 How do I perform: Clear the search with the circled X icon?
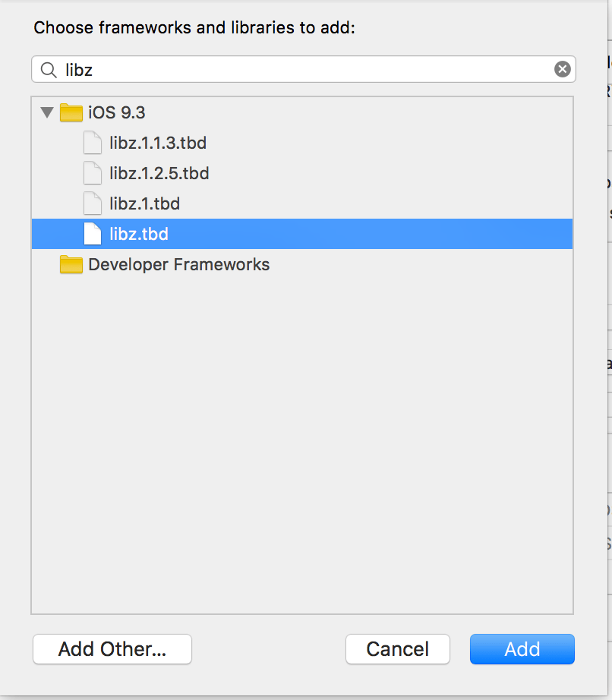click(562, 69)
